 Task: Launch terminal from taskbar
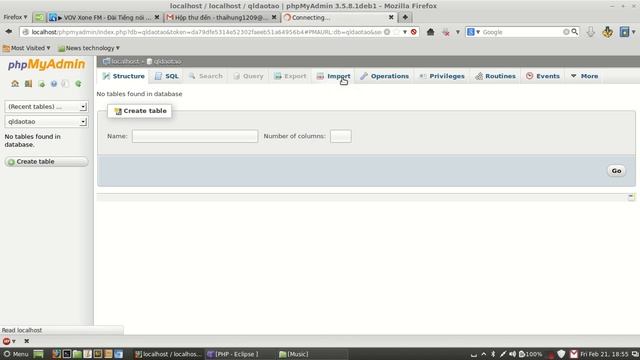(67, 354)
